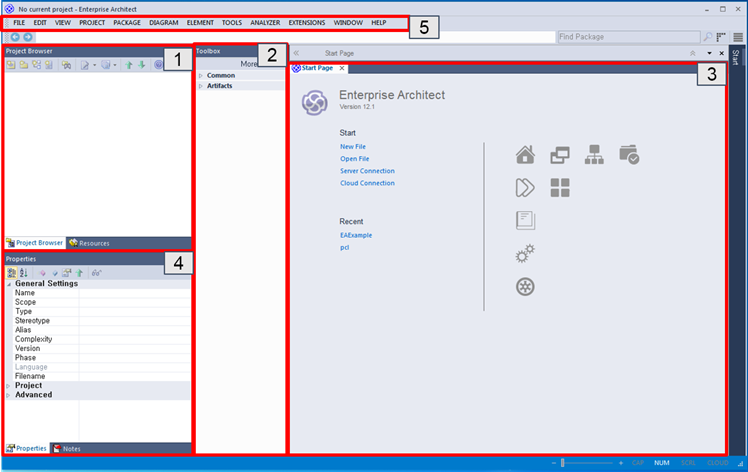Click the four-squares grid icon on Start Page
Image resolution: width=748 pixels, height=472 pixels.
[x=560, y=188]
